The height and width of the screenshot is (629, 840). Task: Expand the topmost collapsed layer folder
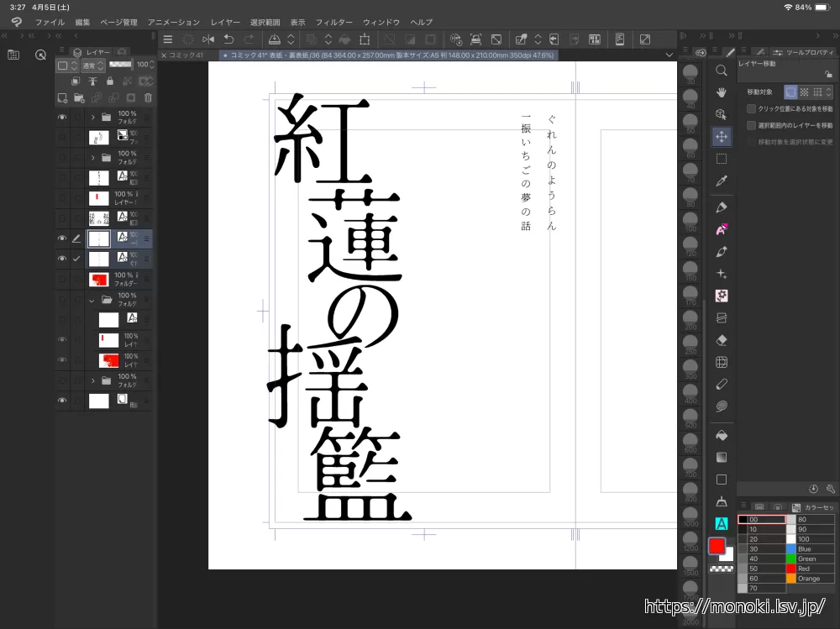pos(92,118)
